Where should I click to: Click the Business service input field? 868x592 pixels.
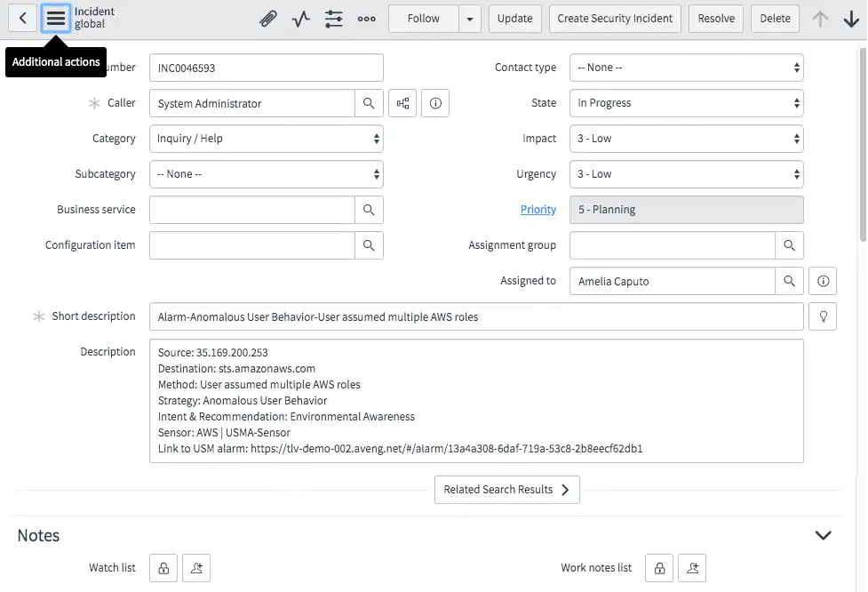point(252,210)
